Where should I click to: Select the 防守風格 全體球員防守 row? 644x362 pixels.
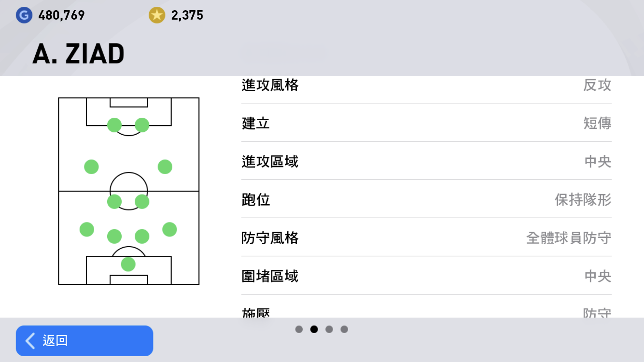426,237
